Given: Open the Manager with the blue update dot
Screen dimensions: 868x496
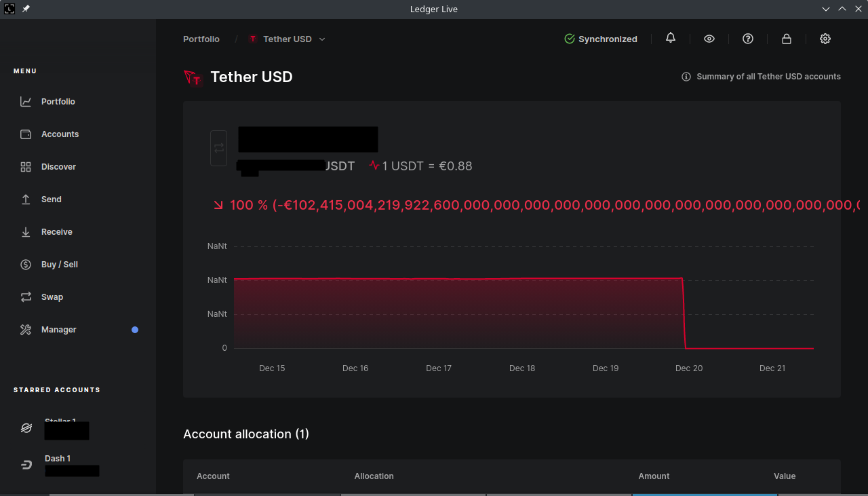Looking at the screenshot, I should click(x=60, y=329).
